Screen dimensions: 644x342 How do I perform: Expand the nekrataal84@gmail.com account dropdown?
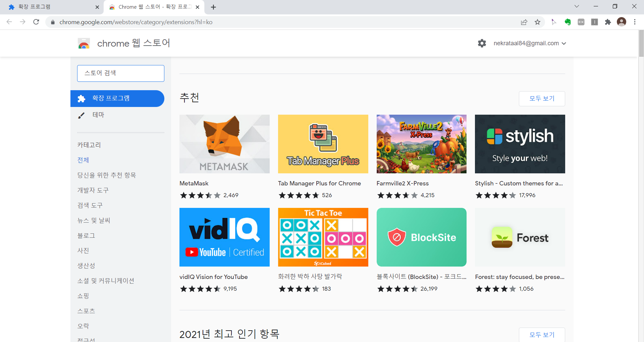[x=564, y=44]
